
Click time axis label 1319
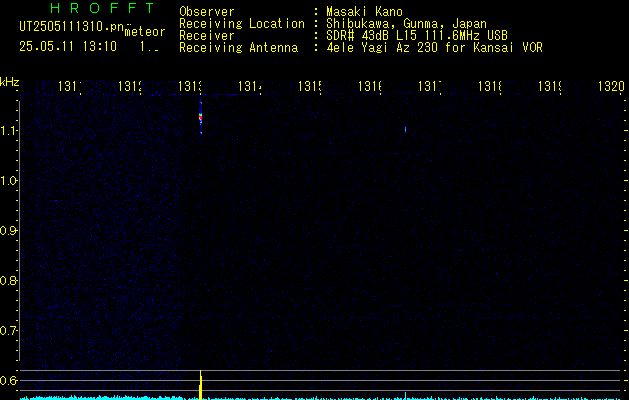click(x=550, y=86)
